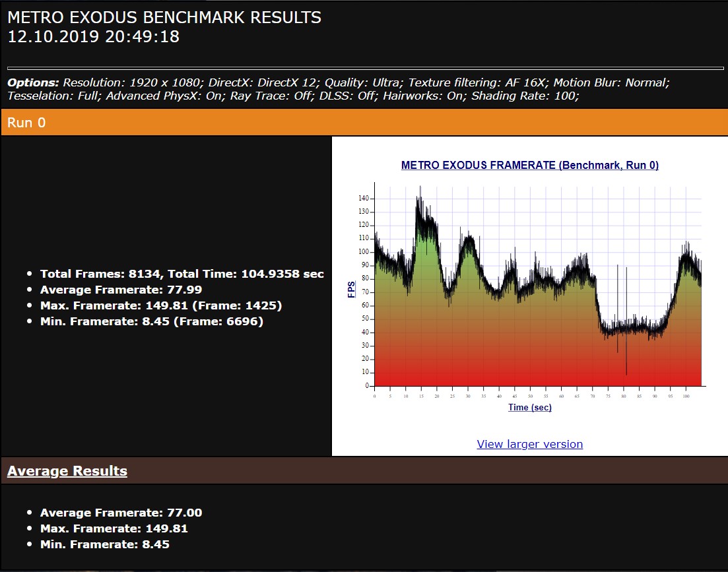Click 'Advanced PhysX: On;' option text
This screenshot has width=728, height=572.
tap(166, 96)
